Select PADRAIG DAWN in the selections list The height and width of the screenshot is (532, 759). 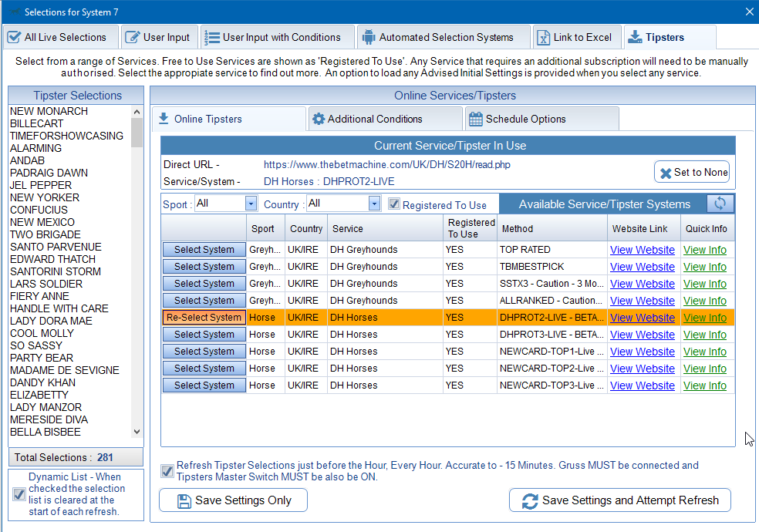tap(49, 173)
